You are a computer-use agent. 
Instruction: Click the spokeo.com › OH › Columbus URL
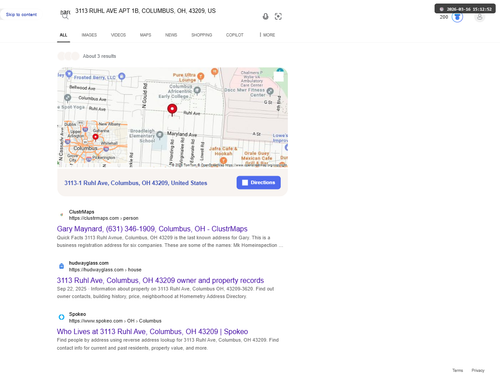point(115,321)
